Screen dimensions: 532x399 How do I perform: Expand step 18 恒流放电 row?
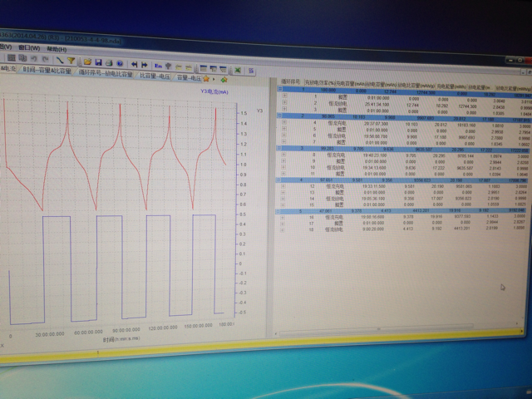coord(283,229)
